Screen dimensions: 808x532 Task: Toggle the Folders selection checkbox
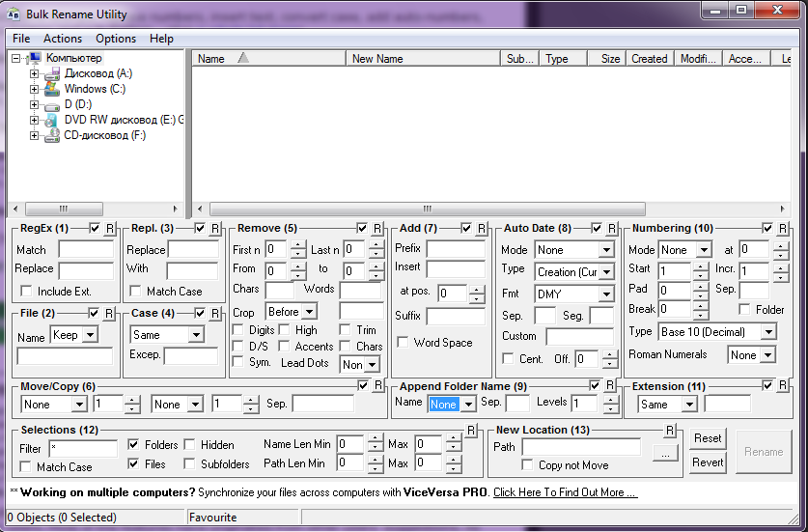[133, 444]
